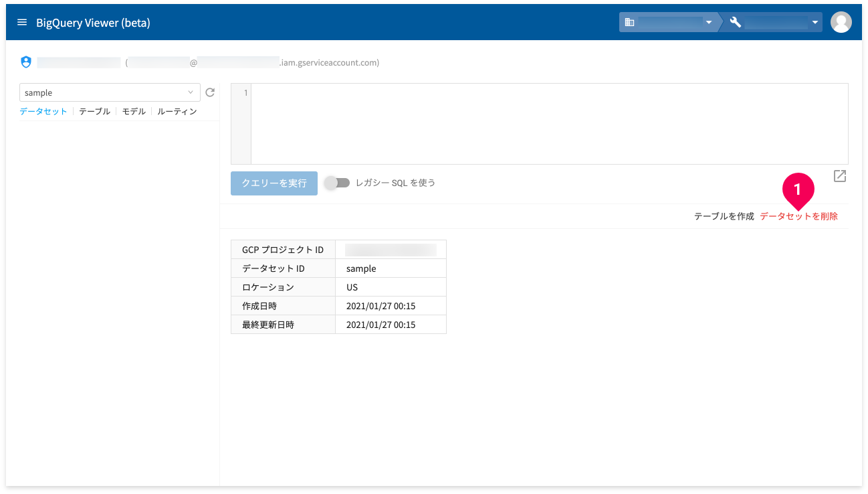Expand the project selector dropdown arrow

coord(815,23)
